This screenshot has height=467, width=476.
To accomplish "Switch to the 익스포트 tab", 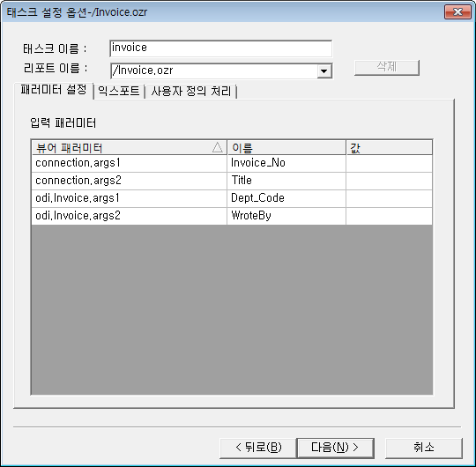I will click(x=119, y=91).
